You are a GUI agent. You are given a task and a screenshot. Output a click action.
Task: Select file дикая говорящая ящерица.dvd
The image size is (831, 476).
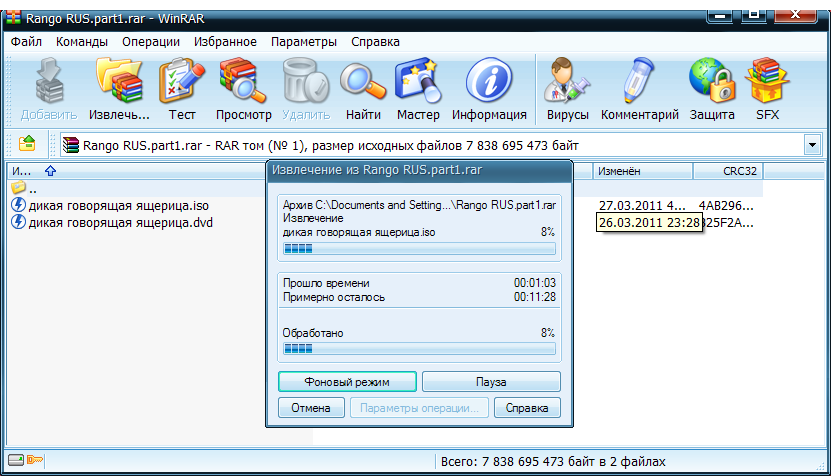112,223
